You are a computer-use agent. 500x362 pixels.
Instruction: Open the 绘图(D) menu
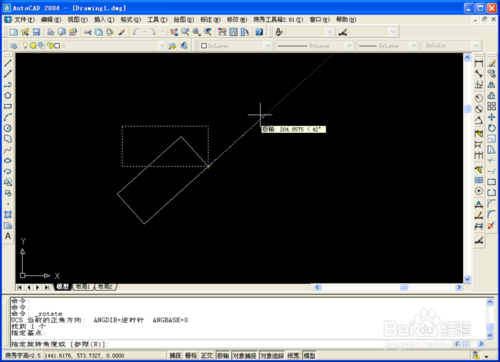[x=184, y=20]
